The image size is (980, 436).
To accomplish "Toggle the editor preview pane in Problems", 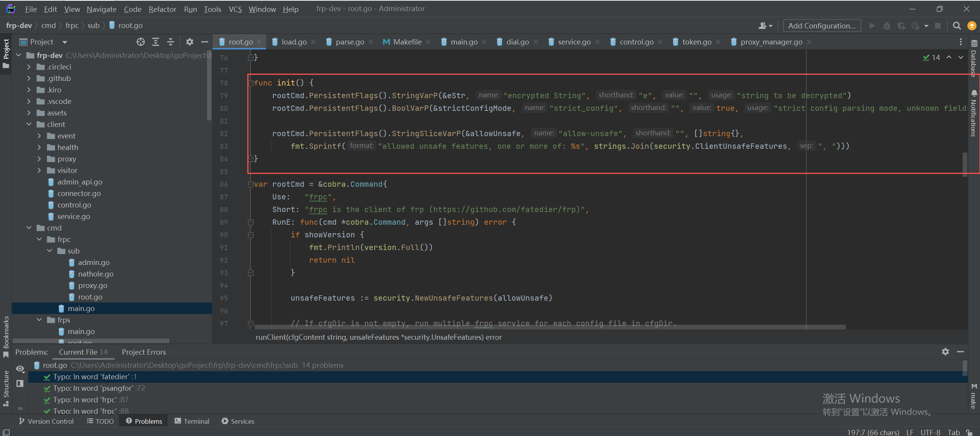I will [20, 383].
